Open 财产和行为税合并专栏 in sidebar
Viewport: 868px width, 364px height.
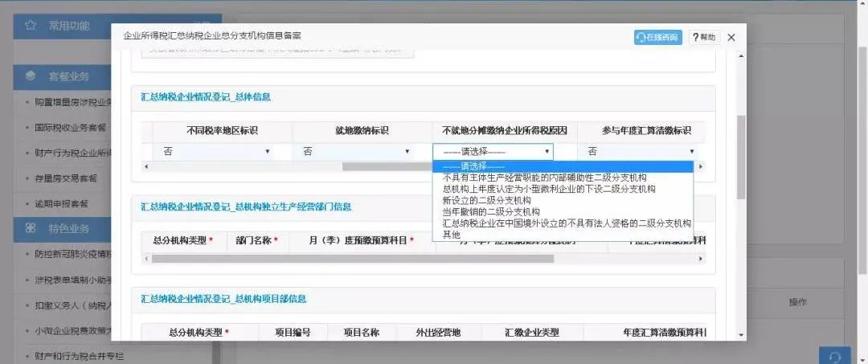(x=79, y=356)
